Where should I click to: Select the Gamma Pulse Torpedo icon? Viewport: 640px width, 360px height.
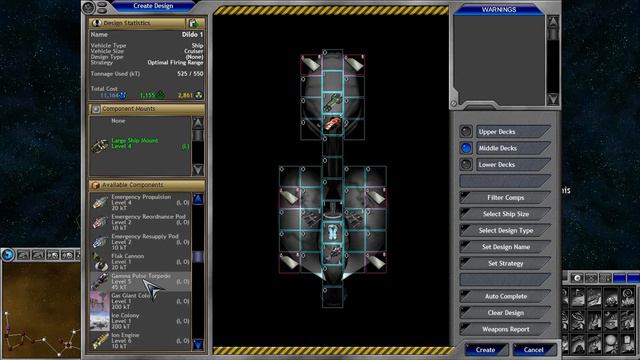pyautogui.click(x=100, y=281)
